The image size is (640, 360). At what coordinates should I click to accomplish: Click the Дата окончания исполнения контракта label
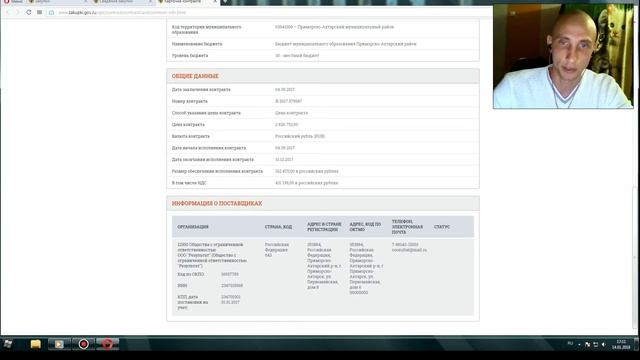click(213, 160)
